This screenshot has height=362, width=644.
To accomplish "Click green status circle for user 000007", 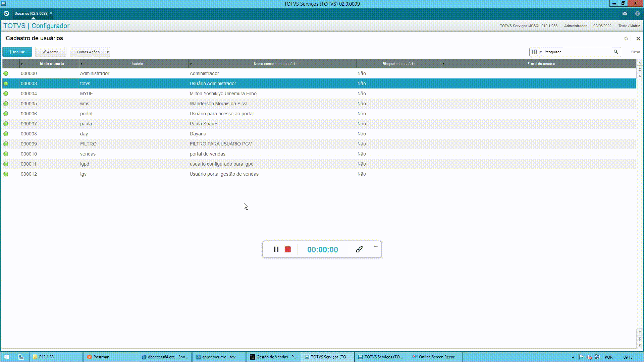I will (6, 124).
